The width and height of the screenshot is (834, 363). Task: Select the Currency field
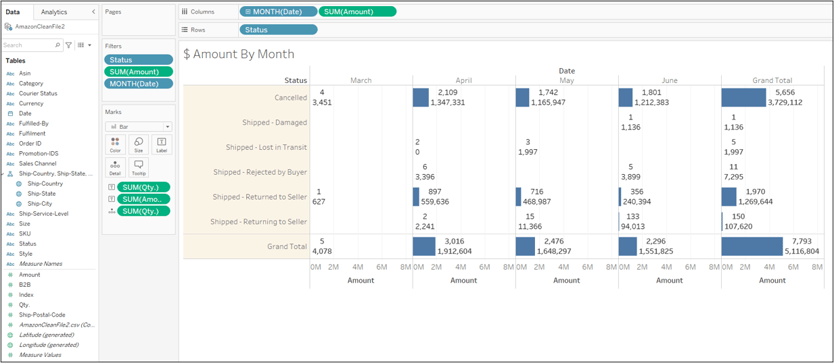tap(31, 104)
